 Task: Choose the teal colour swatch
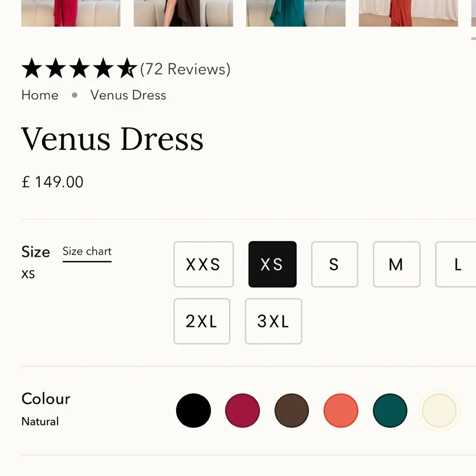click(390, 410)
